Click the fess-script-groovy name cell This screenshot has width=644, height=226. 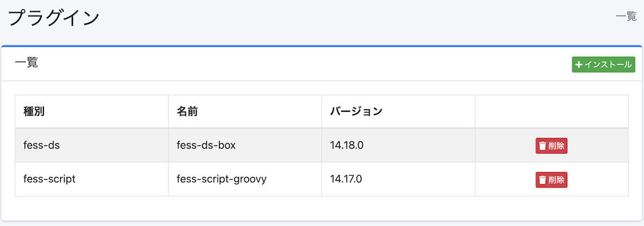(x=245, y=180)
